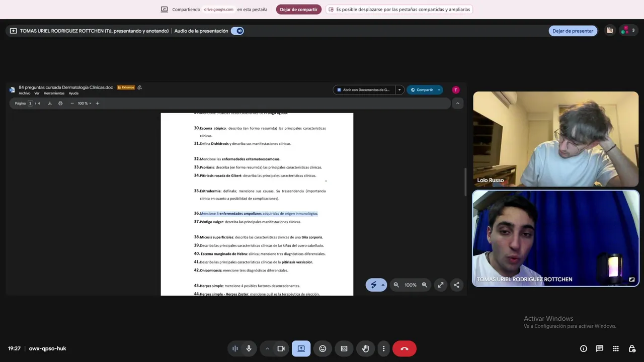The image size is (644, 362).
Task: Click the page number field showing 2
Action: [x=30, y=103]
